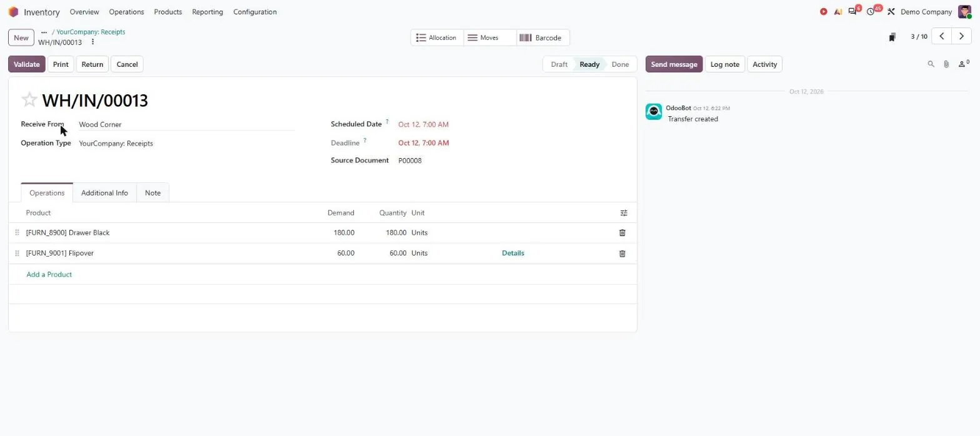
Task: Open the record actions kebab menu
Action: click(92, 42)
